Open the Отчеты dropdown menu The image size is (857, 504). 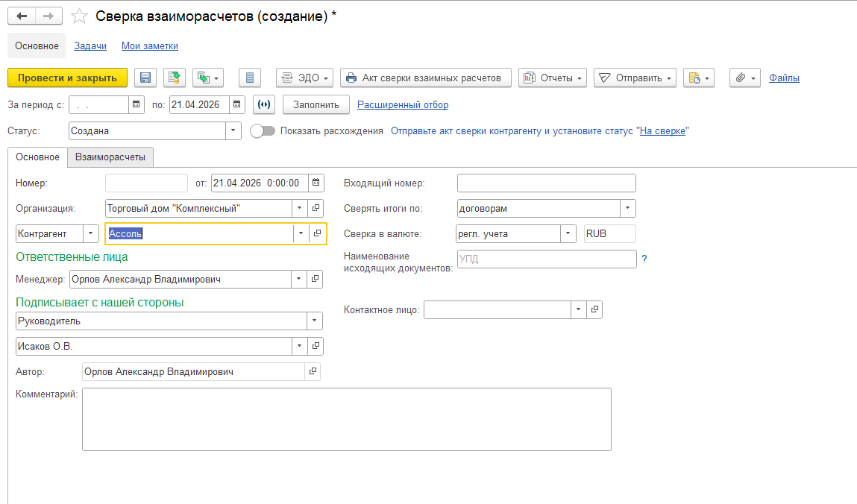click(553, 78)
